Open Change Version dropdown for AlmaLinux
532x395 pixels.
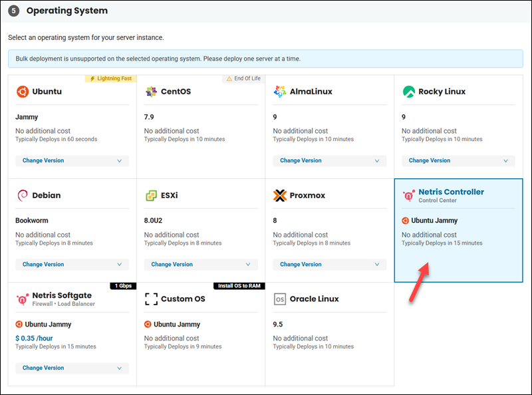coord(329,160)
